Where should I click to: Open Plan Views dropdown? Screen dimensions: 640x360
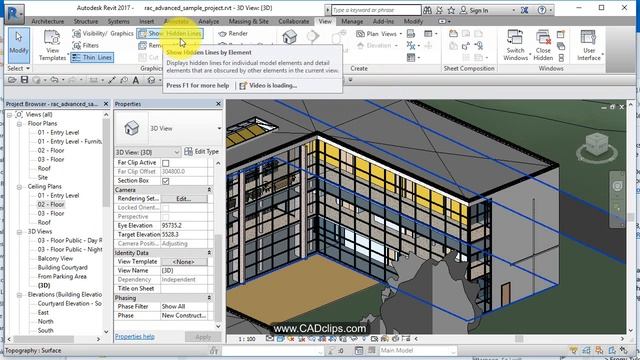[x=379, y=33]
